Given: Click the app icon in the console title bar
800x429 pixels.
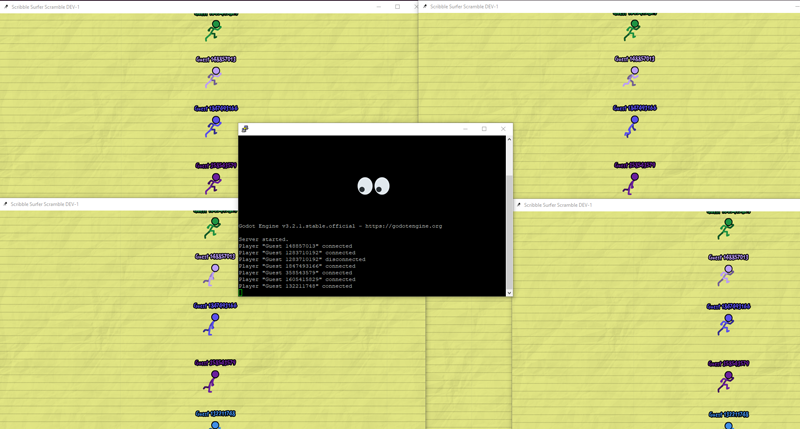Looking at the screenshot, I should [x=245, y=129].
